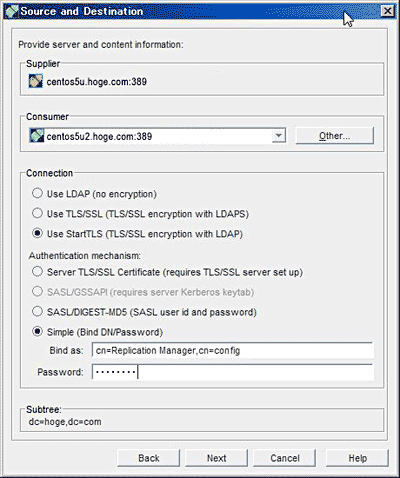The height and width of the screenshot is (478, 400).
Task: Click the Consumer server icon in the combo box
Action: coord(36,136)
